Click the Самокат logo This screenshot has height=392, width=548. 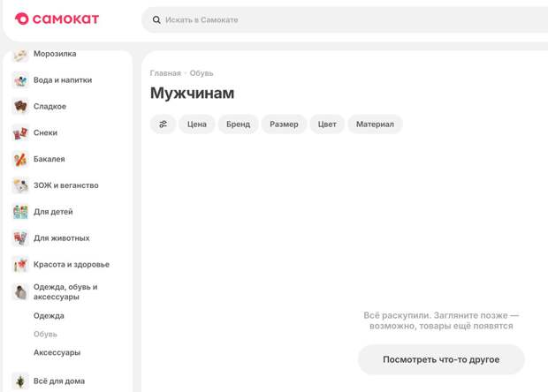(x=57, y=19)
